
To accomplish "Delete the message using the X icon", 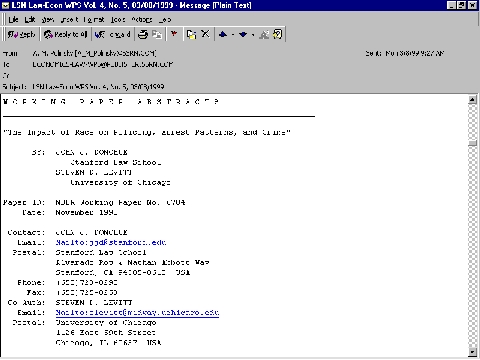I will [205, 34].
